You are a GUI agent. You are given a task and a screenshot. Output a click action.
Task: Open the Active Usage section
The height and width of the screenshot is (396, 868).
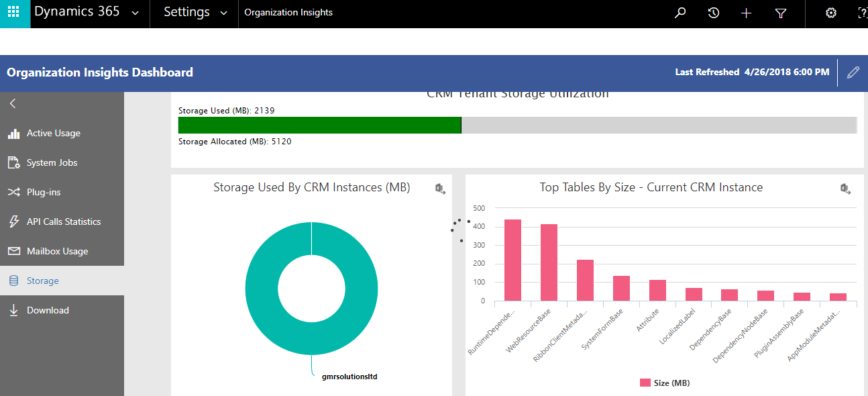53,133
